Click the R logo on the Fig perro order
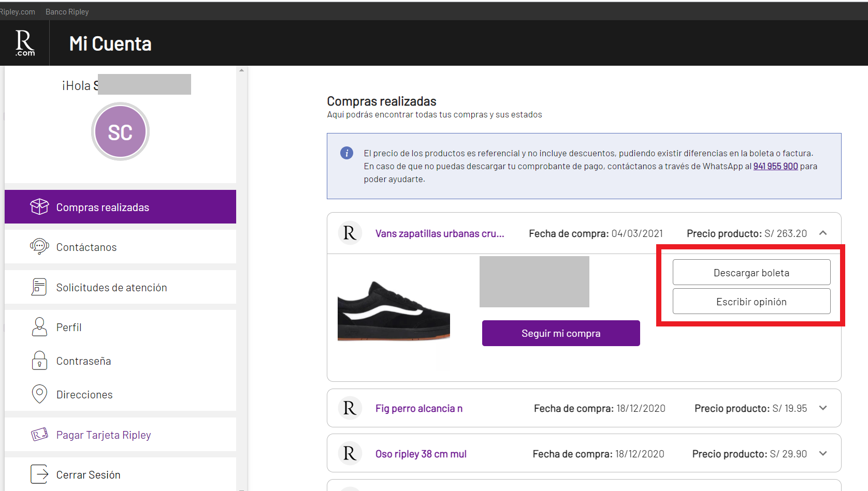 [350, 408]
